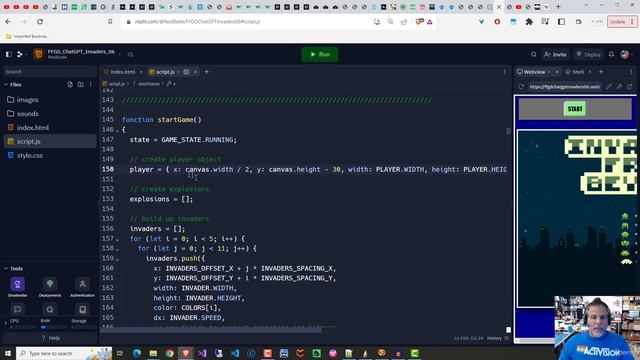Click startGame in the breadcrumb

[149, 84]
